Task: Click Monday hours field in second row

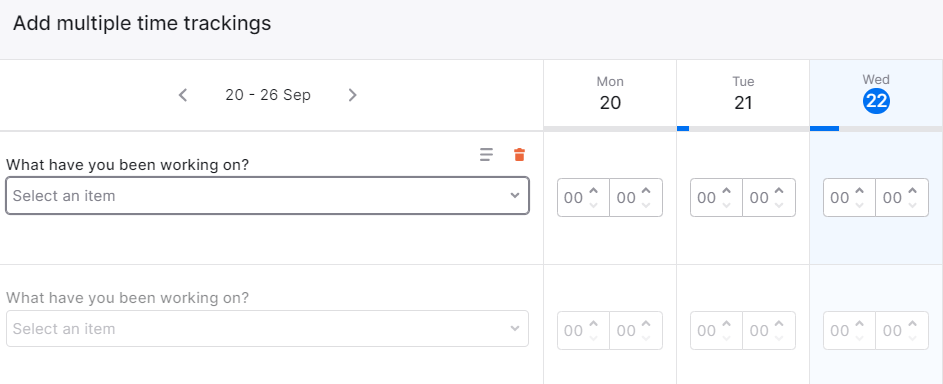Action: (x=583, y=331)
